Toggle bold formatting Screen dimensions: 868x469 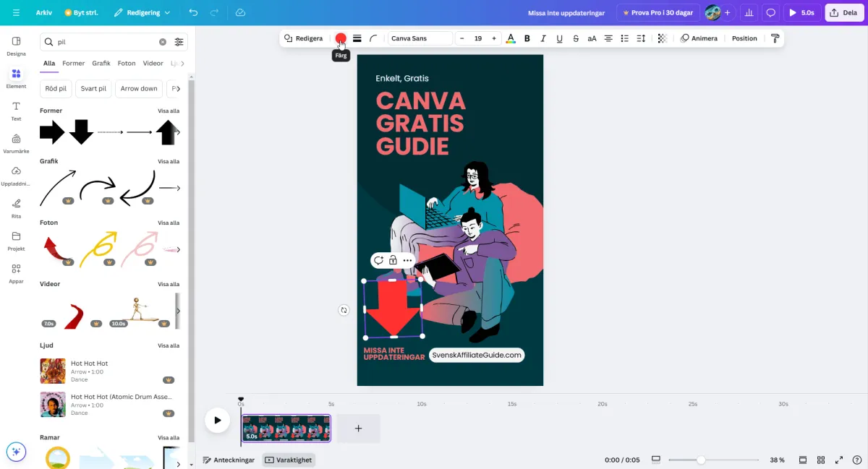click(x=527, y=38)
